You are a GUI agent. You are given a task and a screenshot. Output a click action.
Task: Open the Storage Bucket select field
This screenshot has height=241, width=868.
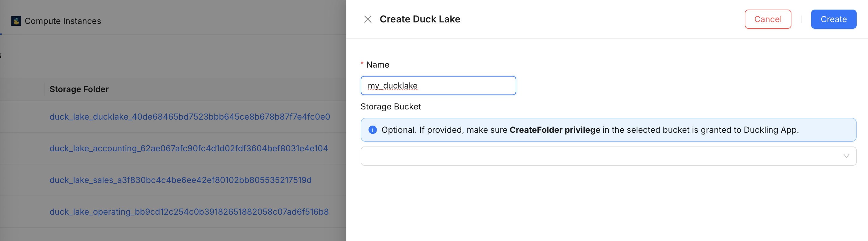coord(608,156)
